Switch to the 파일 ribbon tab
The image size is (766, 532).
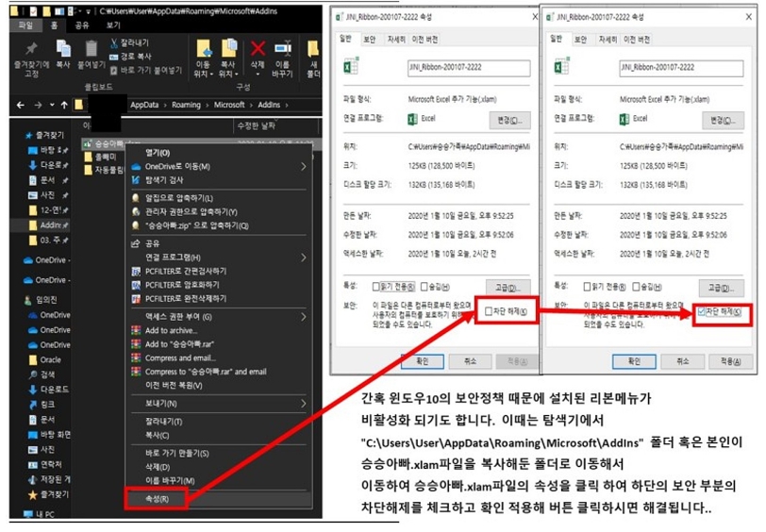click(25, 25)
